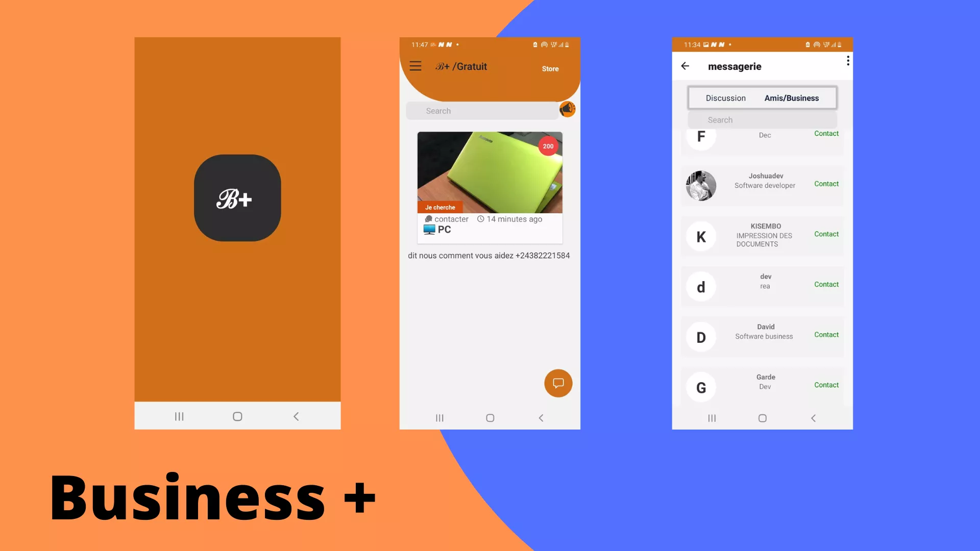Tap the chat bubble compose icon
Viewport: 980px width, 551px height.
click(x=558, y=383)
